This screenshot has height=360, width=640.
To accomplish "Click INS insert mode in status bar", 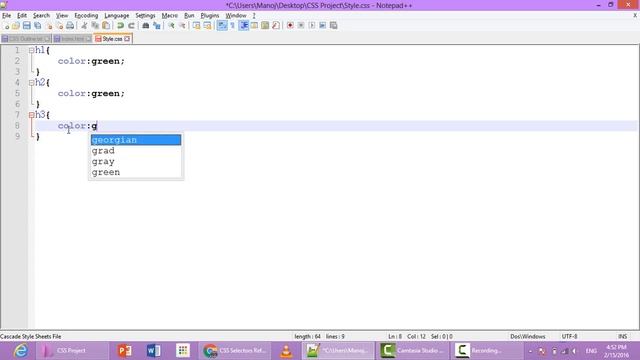I will point(622,336).
